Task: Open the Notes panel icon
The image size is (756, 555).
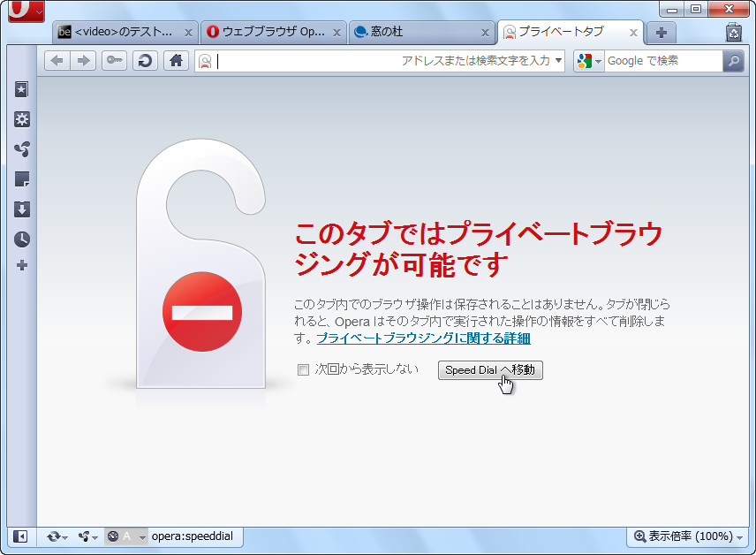Action: tap(22, 179)
